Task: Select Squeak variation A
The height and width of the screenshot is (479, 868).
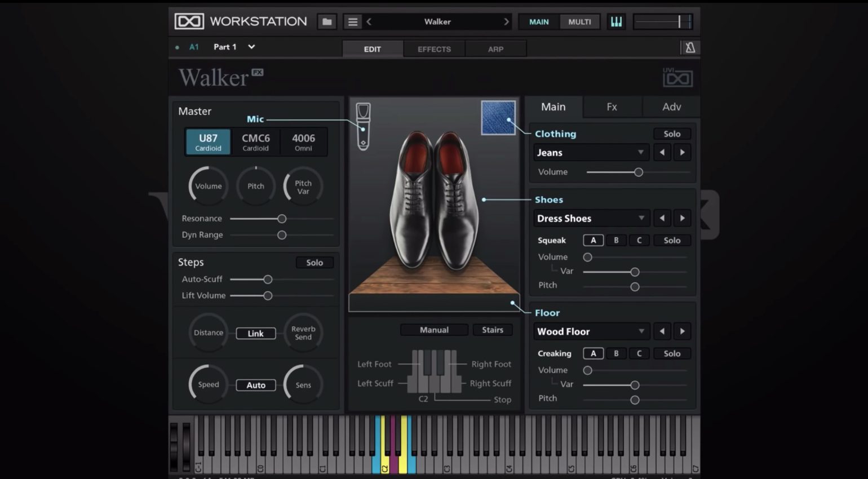Action: [594, 240]
